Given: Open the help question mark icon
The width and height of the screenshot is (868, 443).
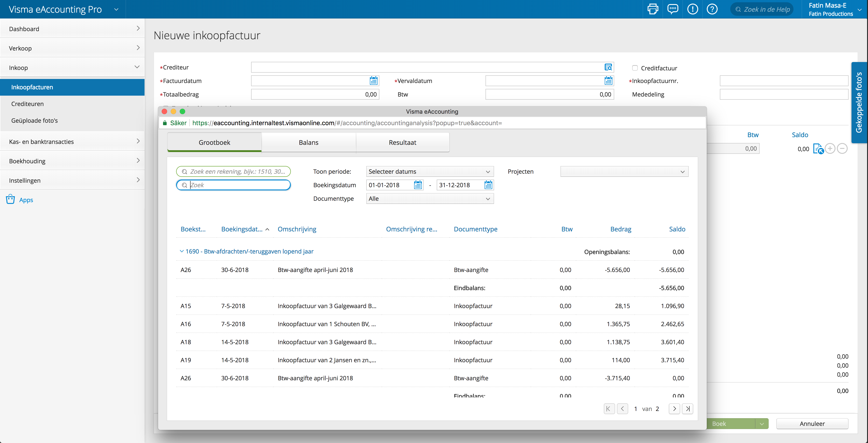Looking at the screenshot, I should pyautogui.click(x=712, y=9).
